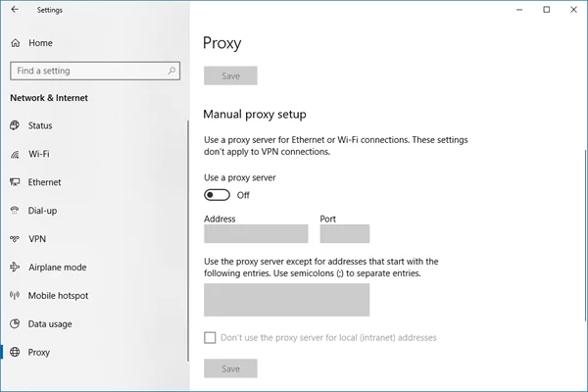Select the Airplane mode icon
588x392 pixels.
click(x=15, y=268)
